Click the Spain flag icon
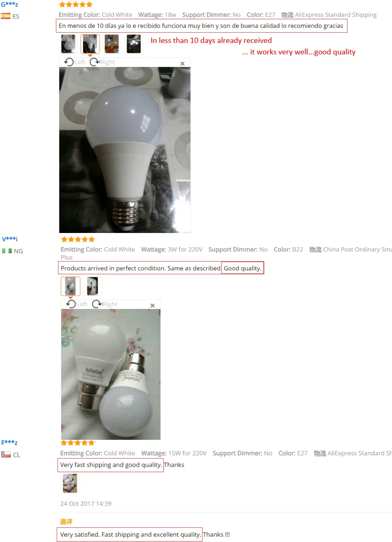The height and width of the screenshot is (542, 392). coord(6,16)
